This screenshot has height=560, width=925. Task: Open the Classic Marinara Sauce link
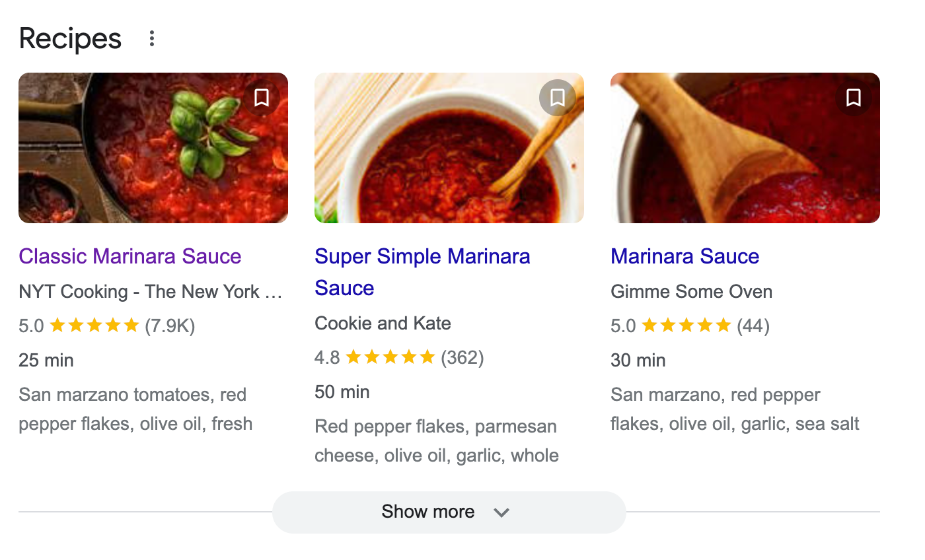130,256
